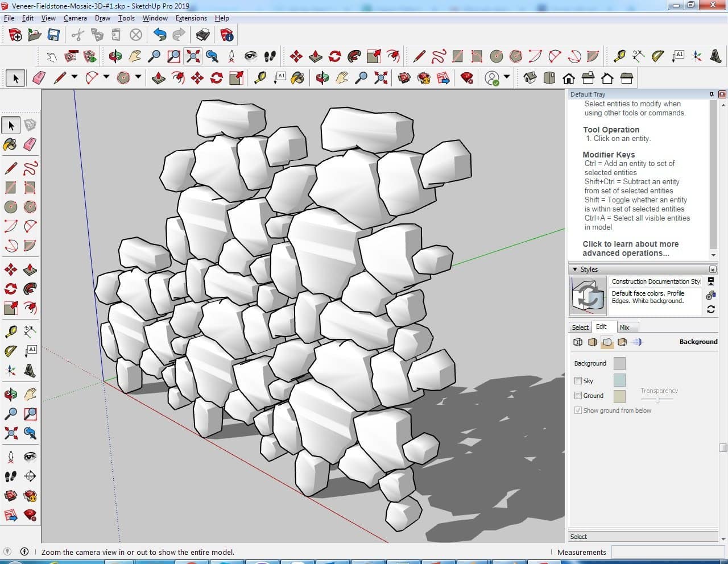The width and height of the screenshot is (728, 564).
Task: Collapse the Styles panel section
Action: pyautogui.click(x=575, y=269)
